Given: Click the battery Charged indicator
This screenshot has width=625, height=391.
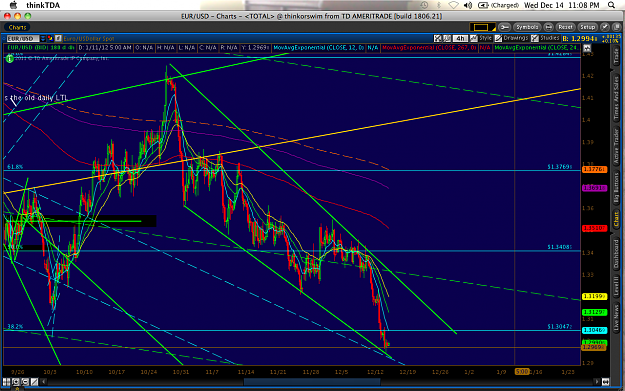Looking at the screenshot, I should (x=498, y=5).
